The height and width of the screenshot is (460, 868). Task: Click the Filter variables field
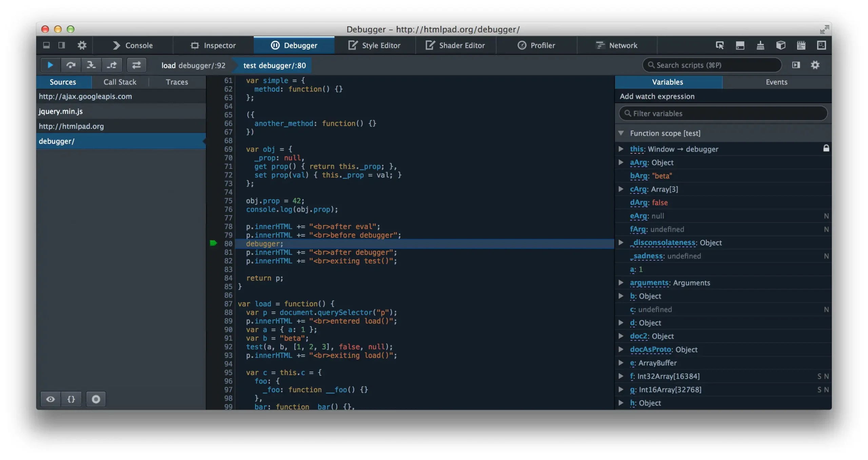(x=723, y=113)
